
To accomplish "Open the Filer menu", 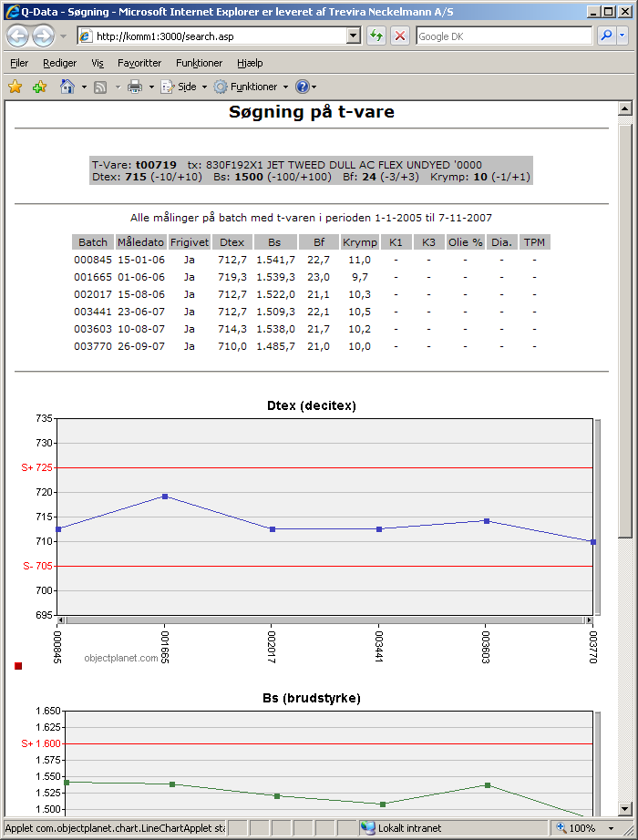I will point(19,63).
